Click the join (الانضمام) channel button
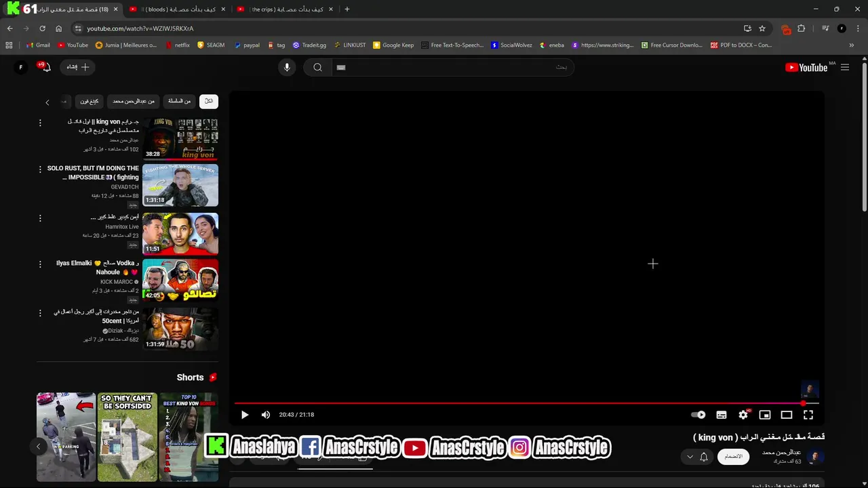 pos(733,457)
